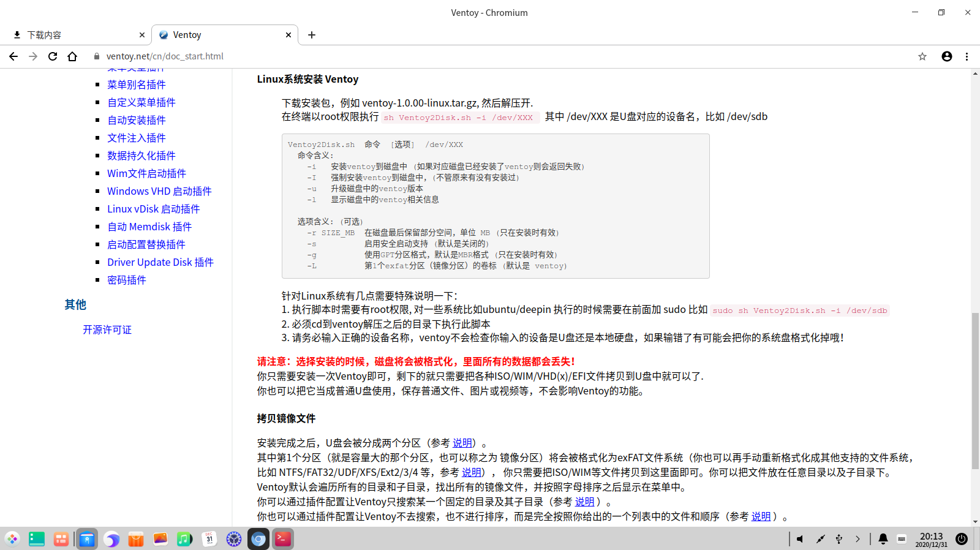Switch to the 下载内容 tab
This screenshot has height=550, width=980.
[73, 35]
